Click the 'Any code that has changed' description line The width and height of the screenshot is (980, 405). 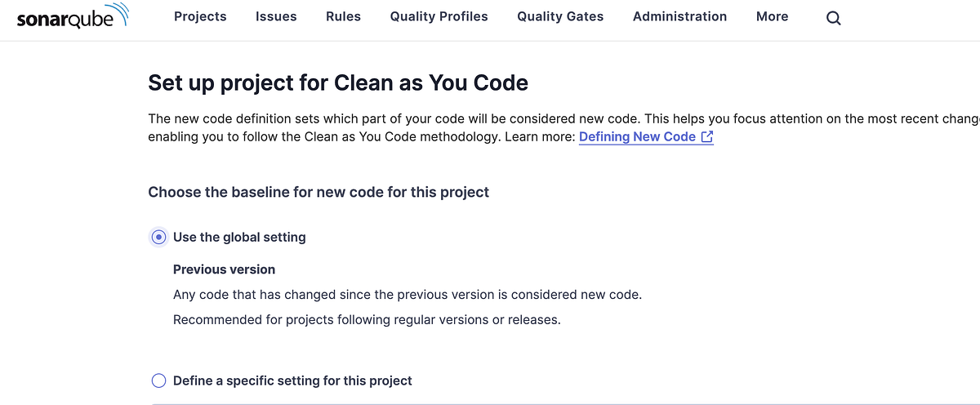pos(408,295)
